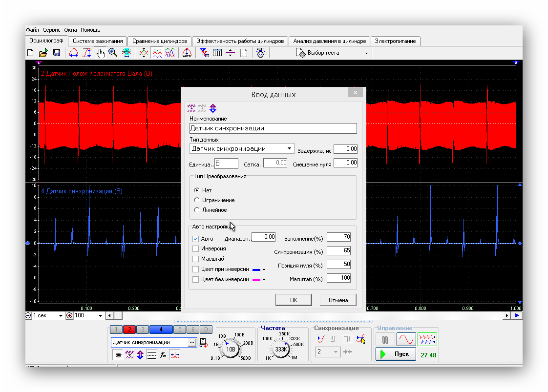The height and width of the screenshot is (392, 548).
Task: Switch to Электропитание tab
Action: click(x=395, y=41)
